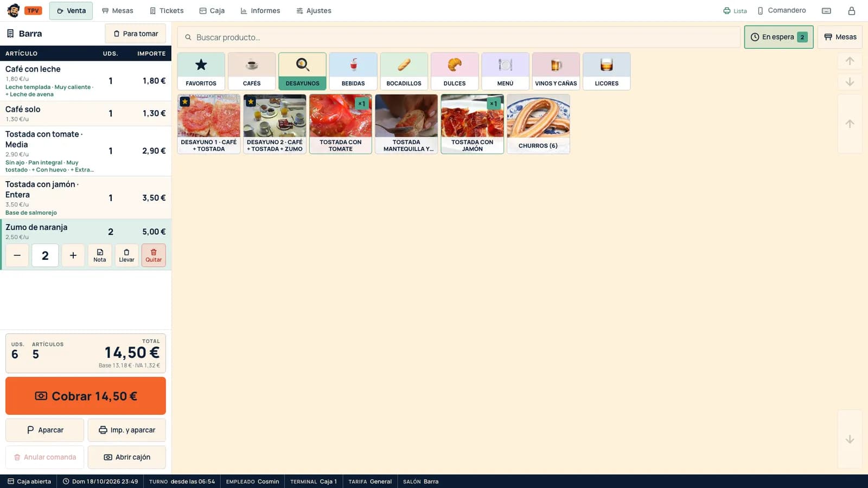868x488 pixels.
Task: Select the Café con leche order line
Action: pyautogui.click(x=86, y=81)
